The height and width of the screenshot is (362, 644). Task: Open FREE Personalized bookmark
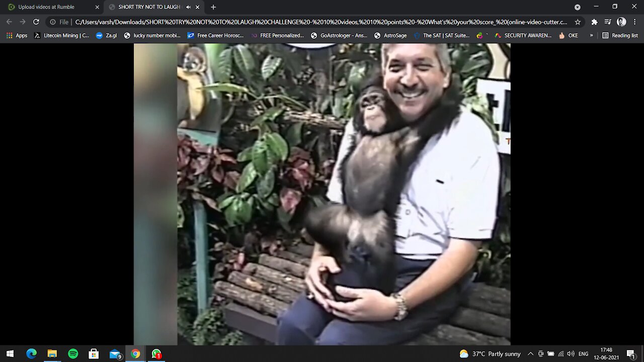point(278,35)
